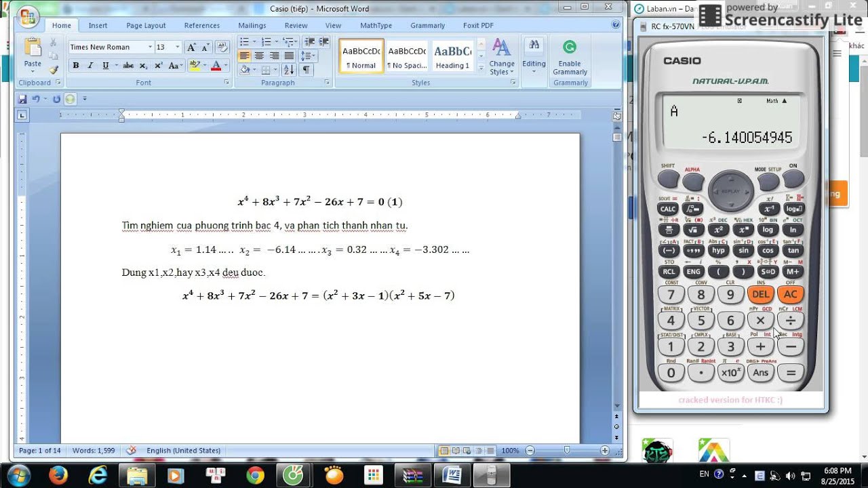
Task: Apply the Normal style
Action: [361, 56]
